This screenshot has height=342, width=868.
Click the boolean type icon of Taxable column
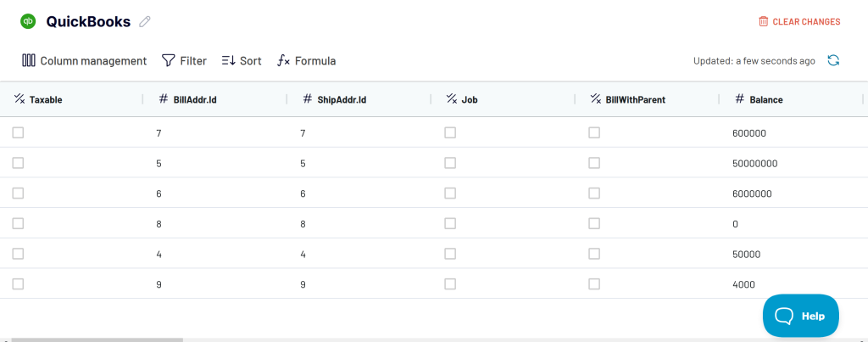pos(19,99)
